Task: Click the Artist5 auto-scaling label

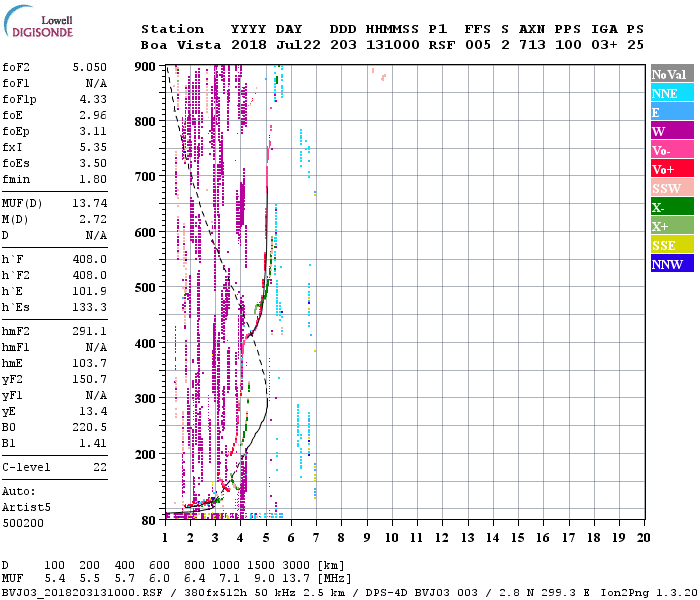Action: (26, 508)
